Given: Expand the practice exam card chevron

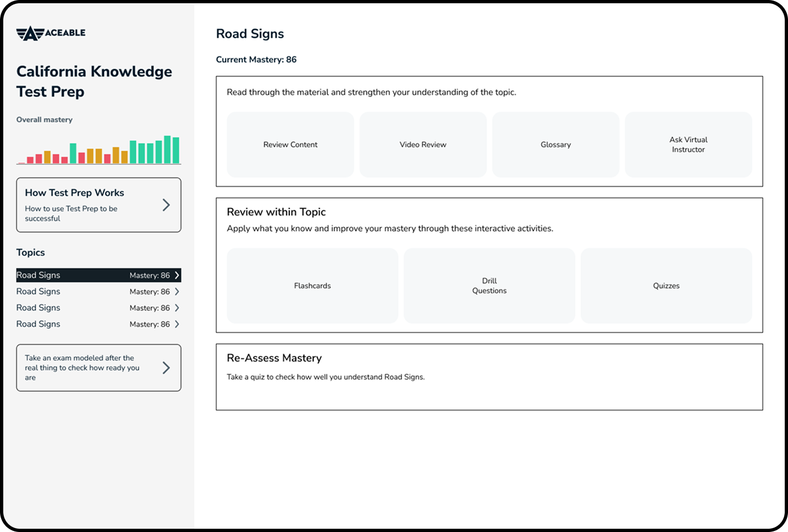Looking at the screenshot, I should [x=167, y=368].
